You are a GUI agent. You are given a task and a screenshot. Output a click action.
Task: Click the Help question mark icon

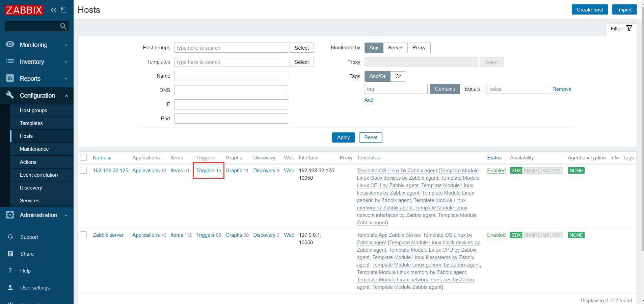[10, 271]
